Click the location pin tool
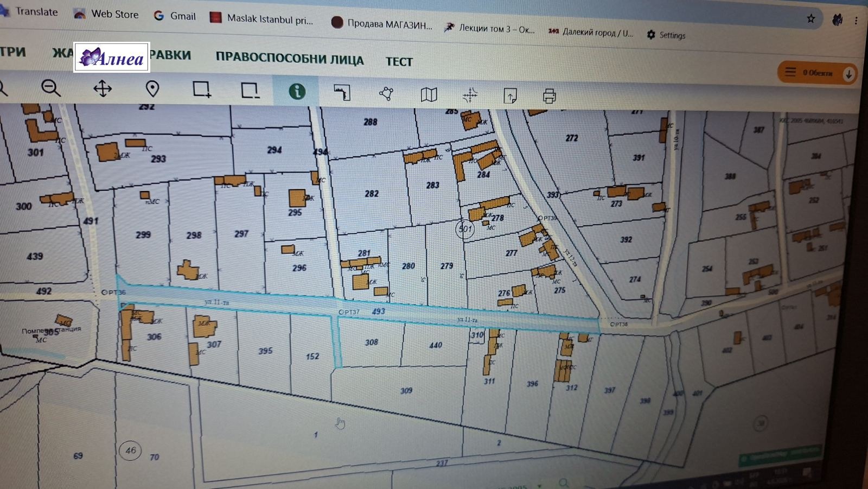868x489 pixels. click(152, 89)
